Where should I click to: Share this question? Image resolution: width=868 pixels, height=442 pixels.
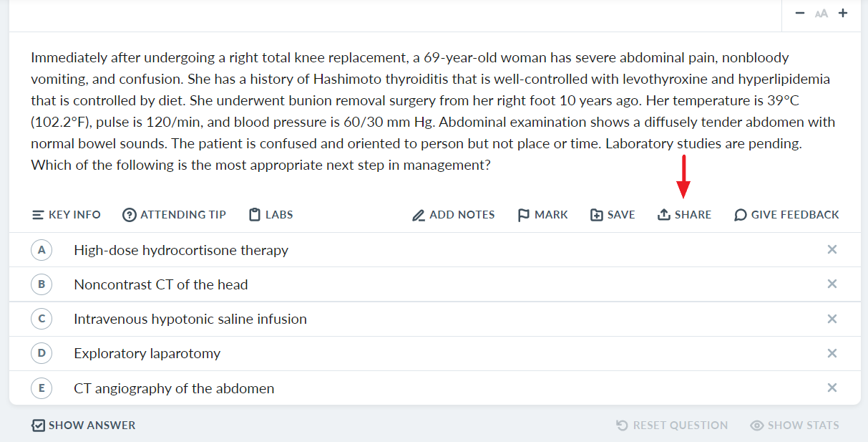[684, 215]
